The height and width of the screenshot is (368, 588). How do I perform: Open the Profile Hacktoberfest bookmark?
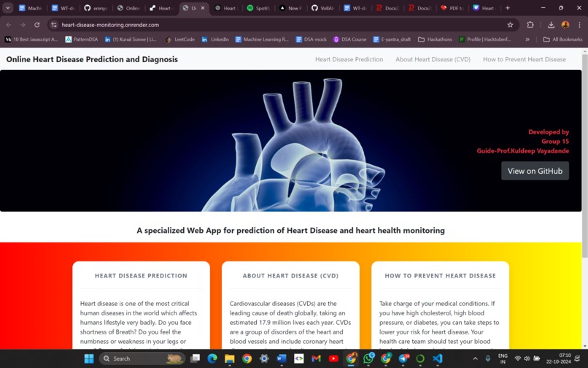(485, 39)
